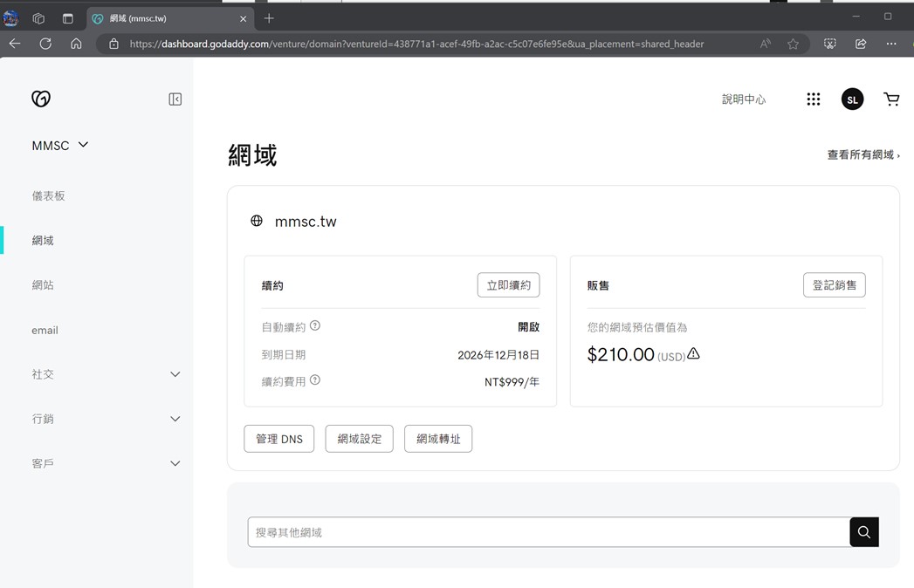Click the estimated value warning triangle icon
914x588 pixels.
pyautogui.click(x=693, y=353)
